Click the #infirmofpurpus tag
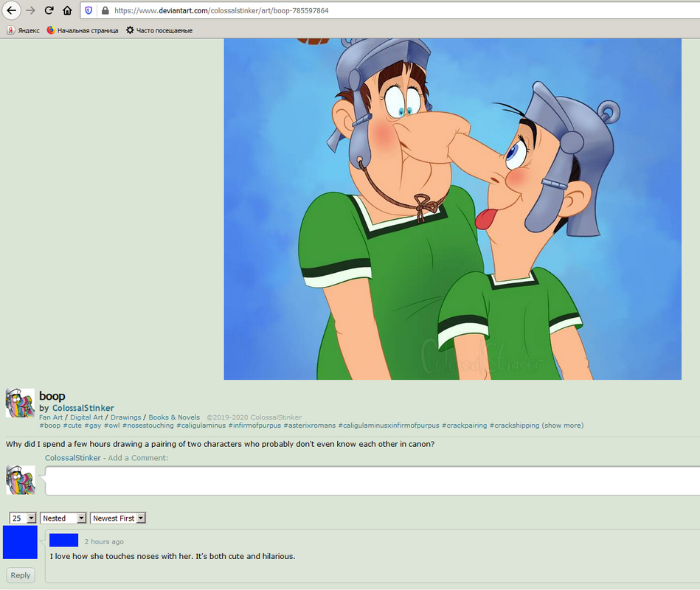The width and height of the screenshot is (700, 590). (x=254, y=426)
